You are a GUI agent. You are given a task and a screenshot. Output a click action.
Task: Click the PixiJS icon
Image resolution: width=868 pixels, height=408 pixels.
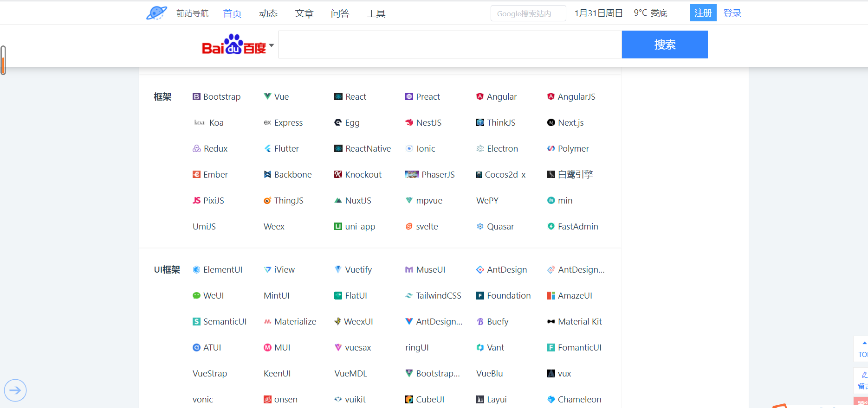point(196,200)
